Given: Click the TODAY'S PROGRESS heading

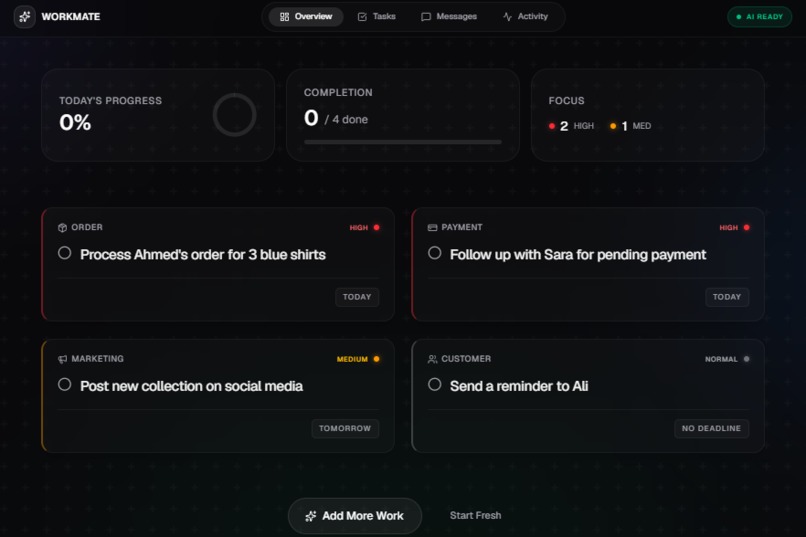Looking at the screenshot, I should (x=110, y=101).
